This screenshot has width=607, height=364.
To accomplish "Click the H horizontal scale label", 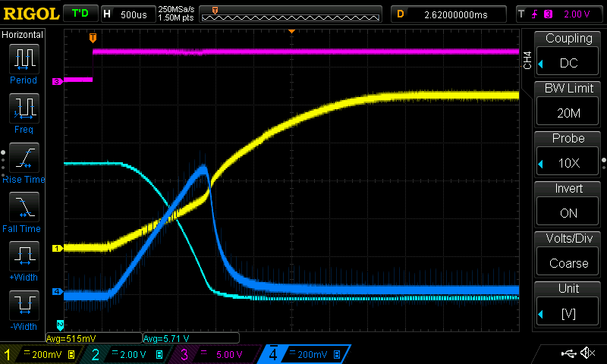I will pyautogui.click(x=107, y=14).
